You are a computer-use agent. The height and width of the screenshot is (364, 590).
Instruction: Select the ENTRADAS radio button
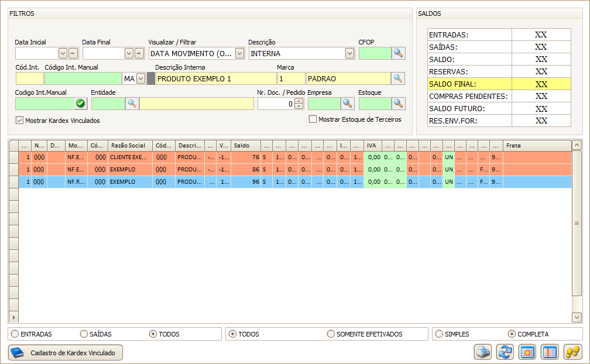15,334
